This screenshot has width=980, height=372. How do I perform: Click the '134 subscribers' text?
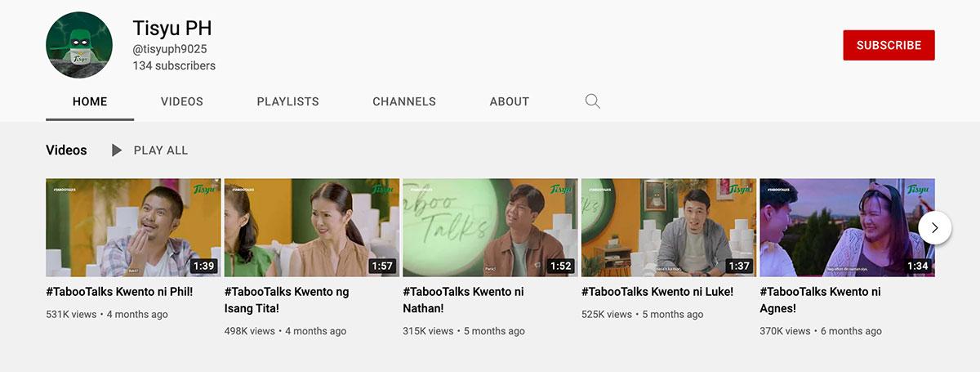[174, 65]
